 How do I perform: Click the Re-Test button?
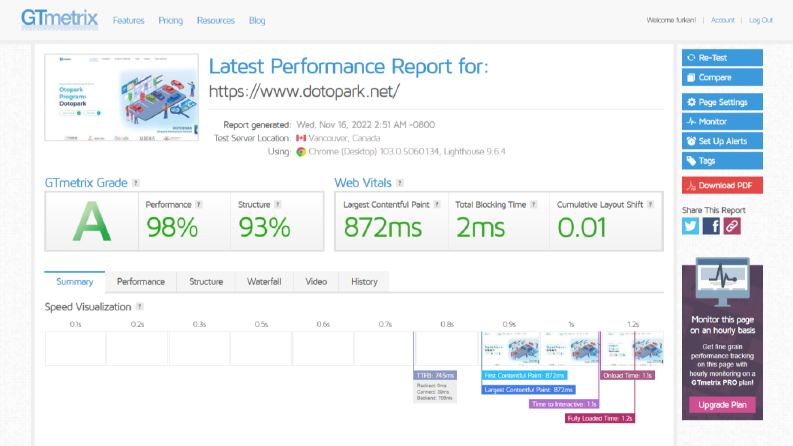coord(722,58)
